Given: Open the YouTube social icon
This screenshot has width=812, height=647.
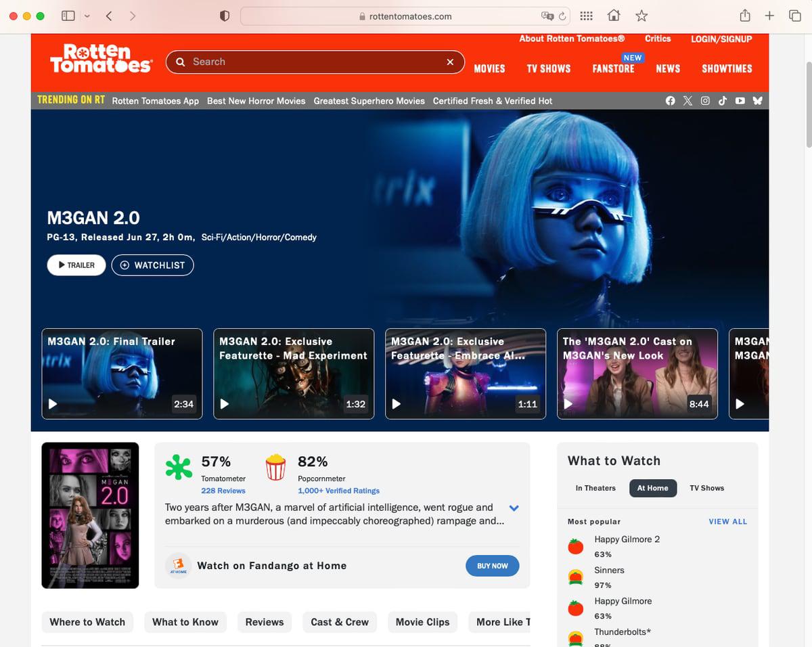Looking at the screenshot, I should (740, 101).
